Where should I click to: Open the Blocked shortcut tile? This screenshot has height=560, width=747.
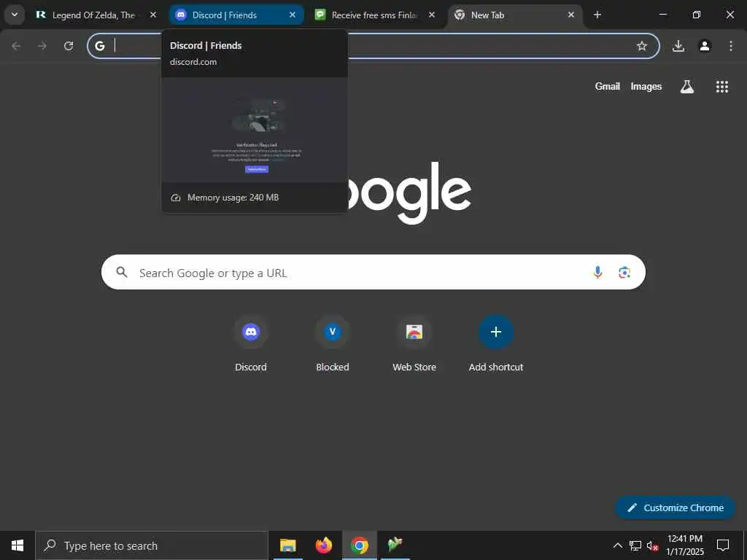[333, 344]
